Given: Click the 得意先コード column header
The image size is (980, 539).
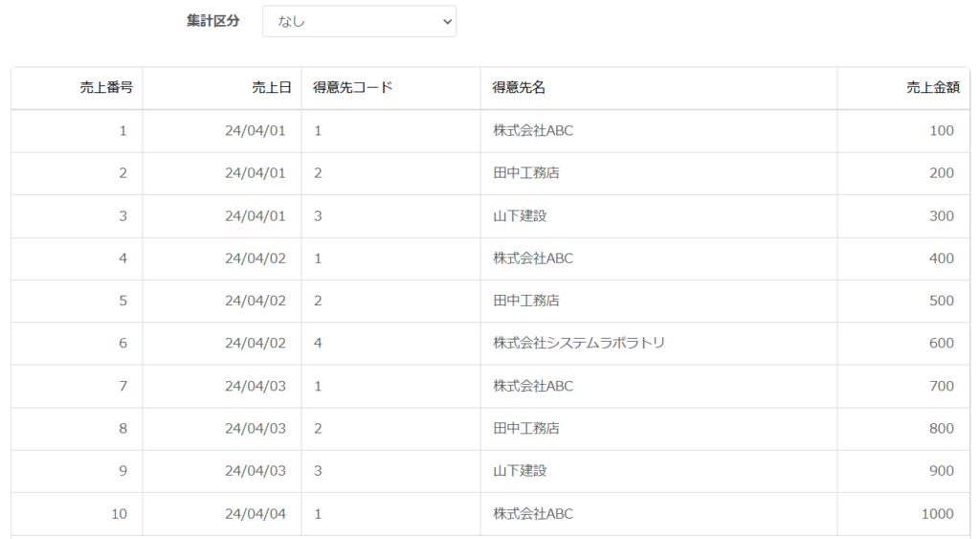Looking at the screenshot, I should pos(390,88).
